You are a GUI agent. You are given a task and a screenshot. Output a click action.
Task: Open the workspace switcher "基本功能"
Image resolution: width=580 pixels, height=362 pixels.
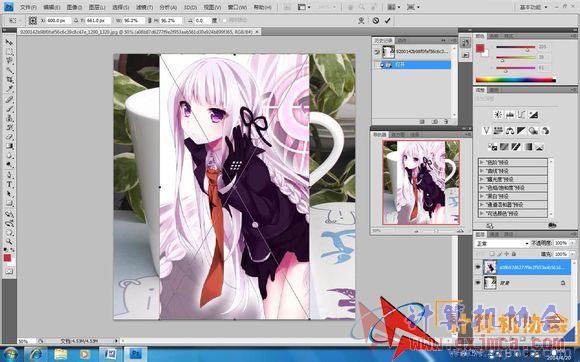point(533,7)
